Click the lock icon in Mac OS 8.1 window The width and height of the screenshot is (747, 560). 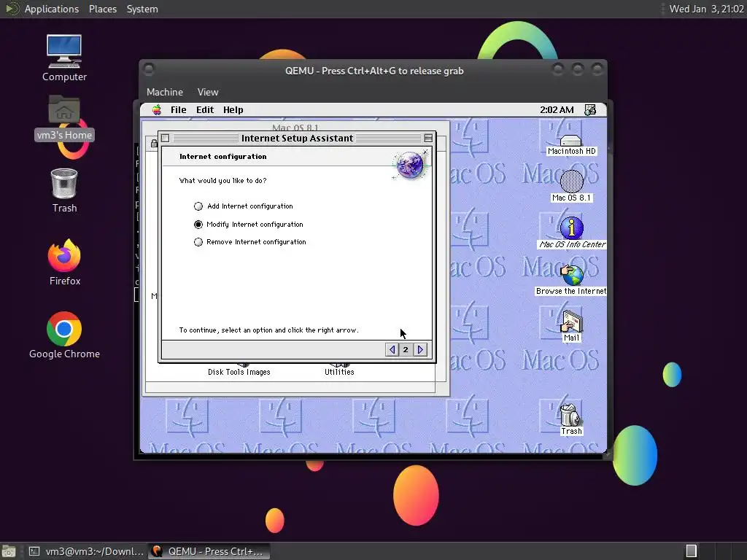point(154,143)
